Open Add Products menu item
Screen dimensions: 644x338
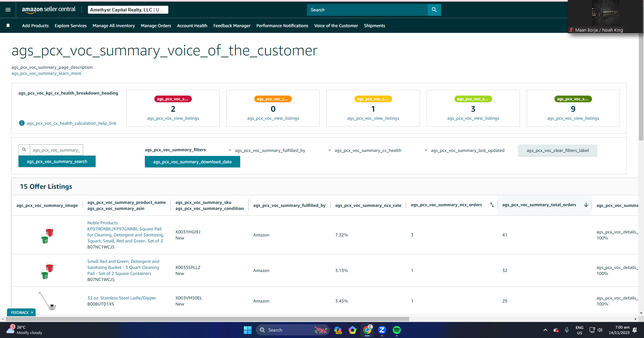[x=35, y=26]
